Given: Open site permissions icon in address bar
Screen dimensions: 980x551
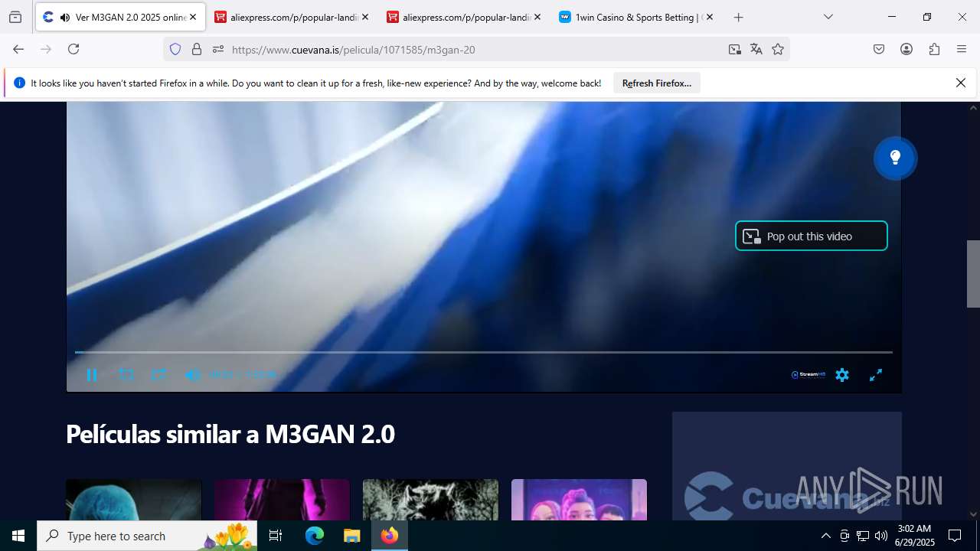Looking at the screenshot, I should tap(218, 49).
